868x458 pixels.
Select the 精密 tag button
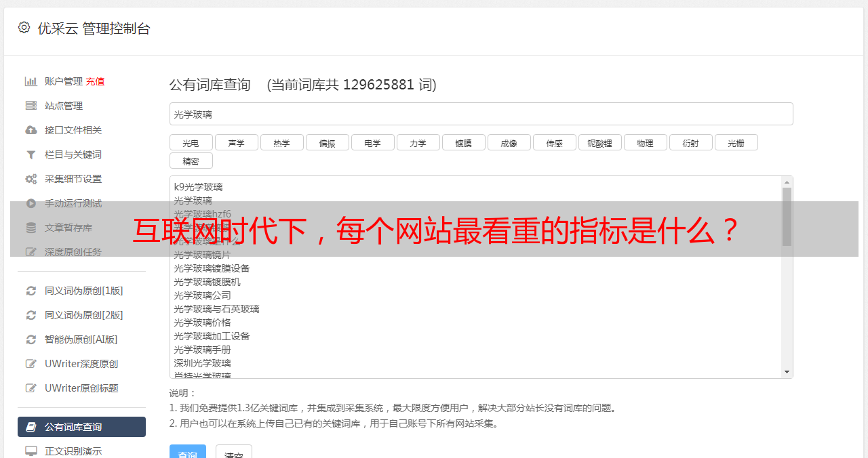point(191,161)
